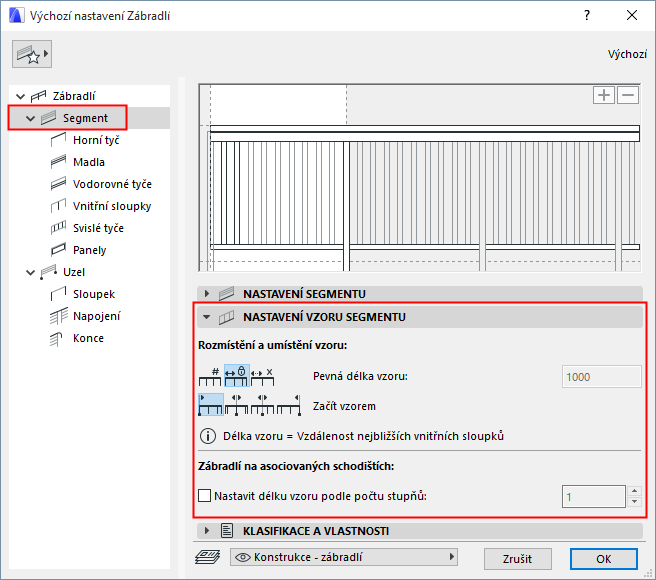Screen dimensions: 656x580
Task: Collapse the Zábradlí tree node
Action: [x=20, y=96]
